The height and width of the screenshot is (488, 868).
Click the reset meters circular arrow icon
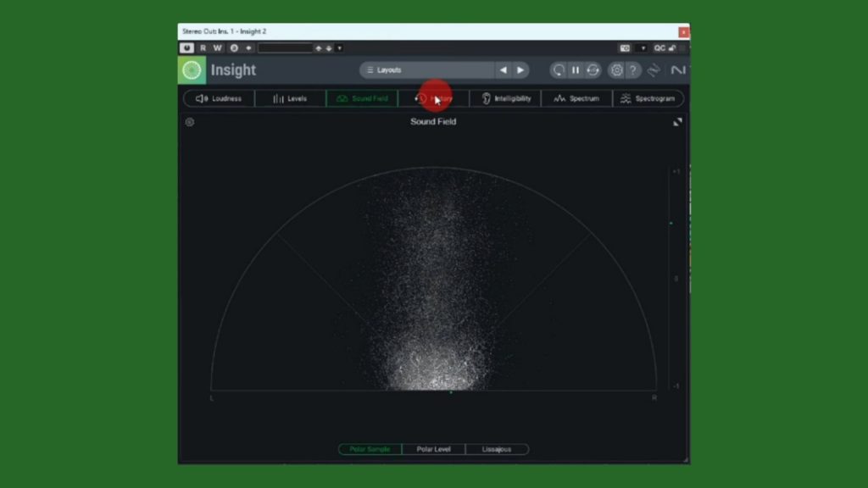[558, 70]
